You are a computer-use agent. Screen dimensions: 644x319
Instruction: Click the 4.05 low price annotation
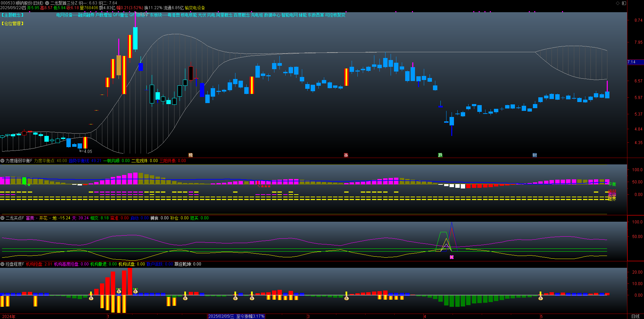(x=86, y=152)
